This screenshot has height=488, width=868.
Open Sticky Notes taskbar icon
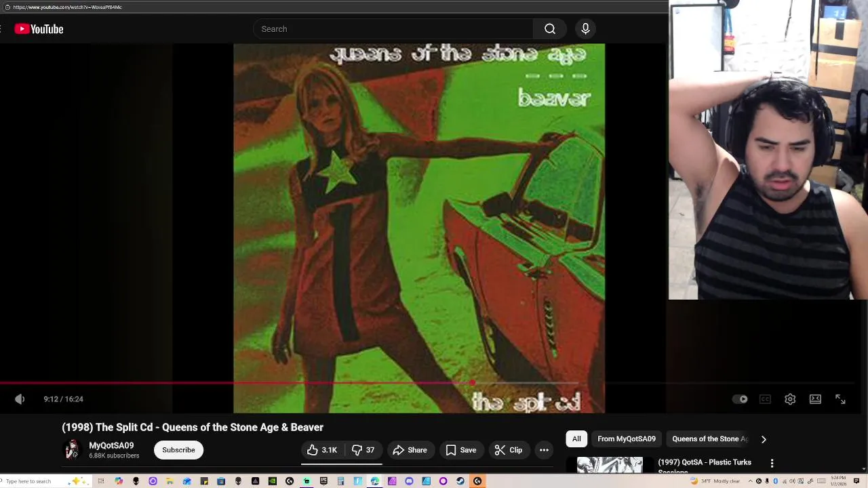tap(204, 481)
